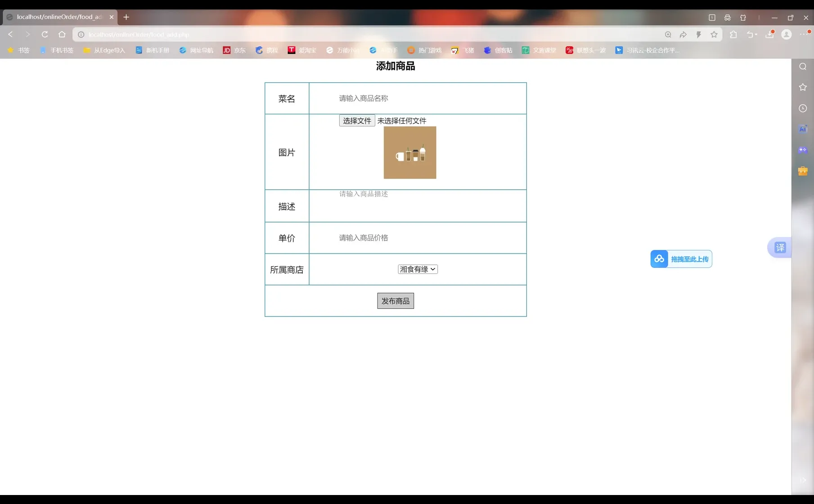Screen dimensions: 814x504
Task: Click the floating translate 译 button
Action: [779, 247]
